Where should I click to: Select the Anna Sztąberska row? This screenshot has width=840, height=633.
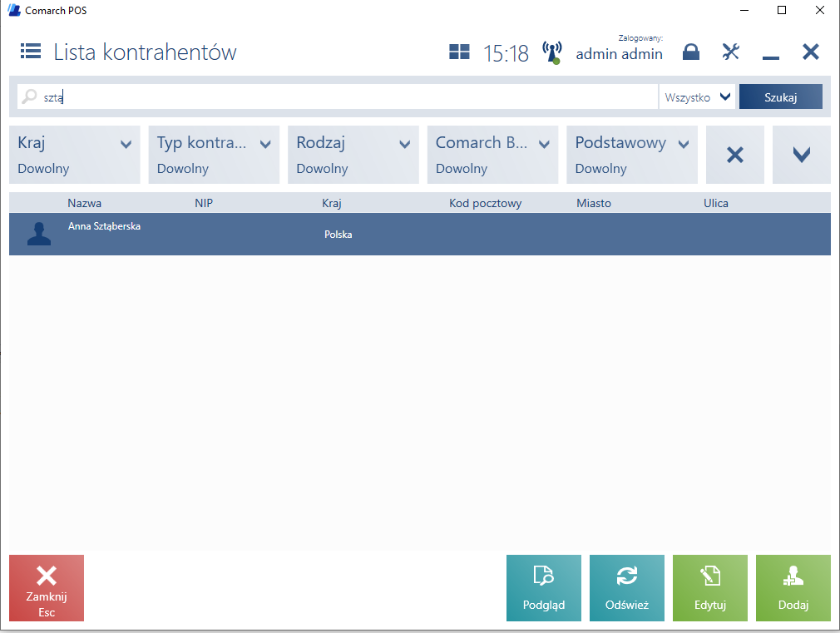tap(420, 235)
